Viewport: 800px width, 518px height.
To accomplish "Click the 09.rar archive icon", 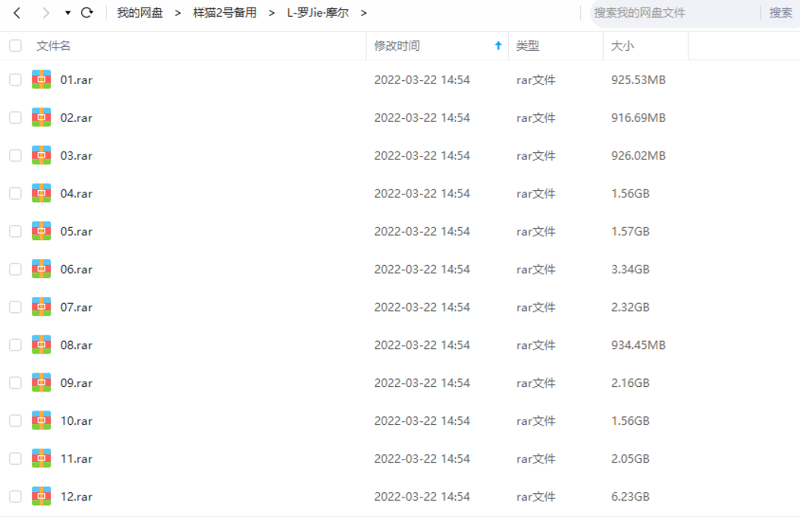I will coord(41,383).
